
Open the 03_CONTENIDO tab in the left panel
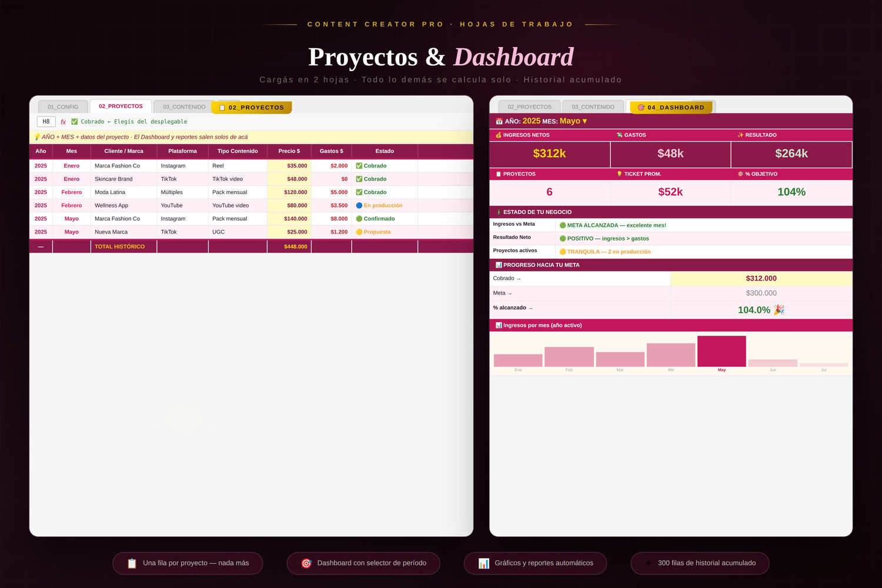tap(184, 107)
